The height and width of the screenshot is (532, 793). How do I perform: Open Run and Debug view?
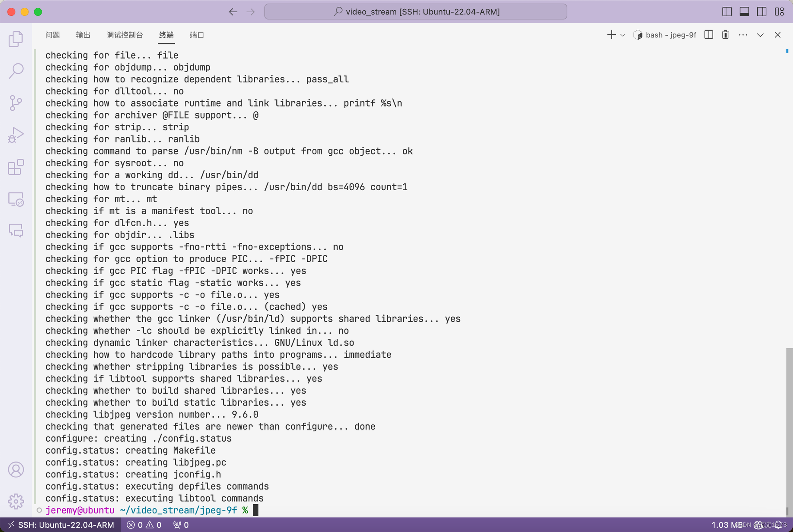16,135
